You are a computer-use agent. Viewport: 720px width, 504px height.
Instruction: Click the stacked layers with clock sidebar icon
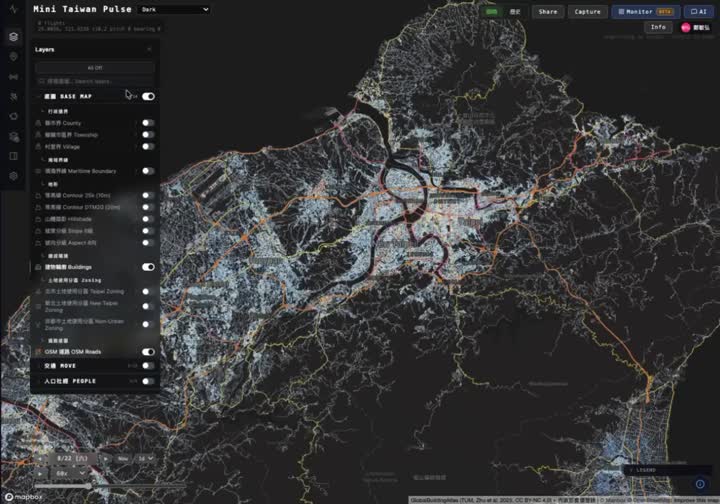pos(13,136)
